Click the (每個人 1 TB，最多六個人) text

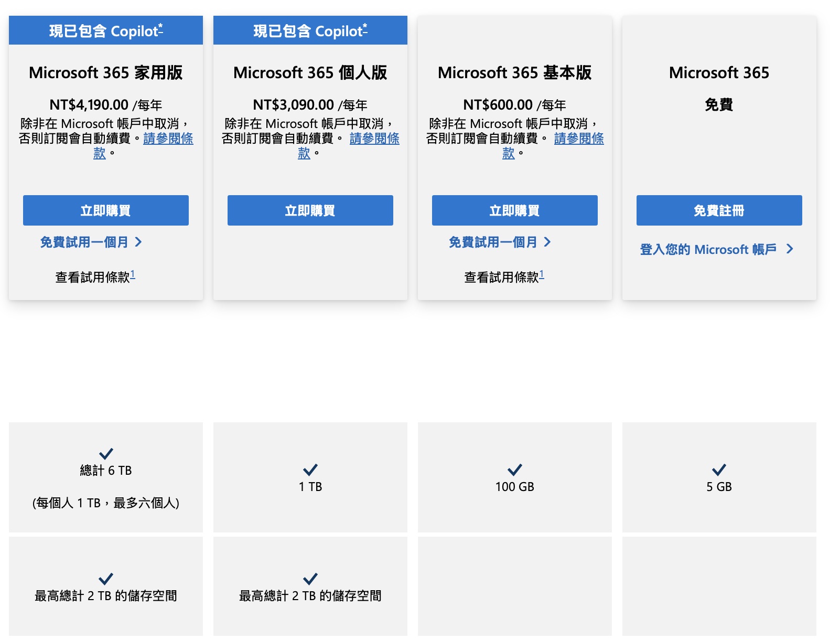point(106,503)
